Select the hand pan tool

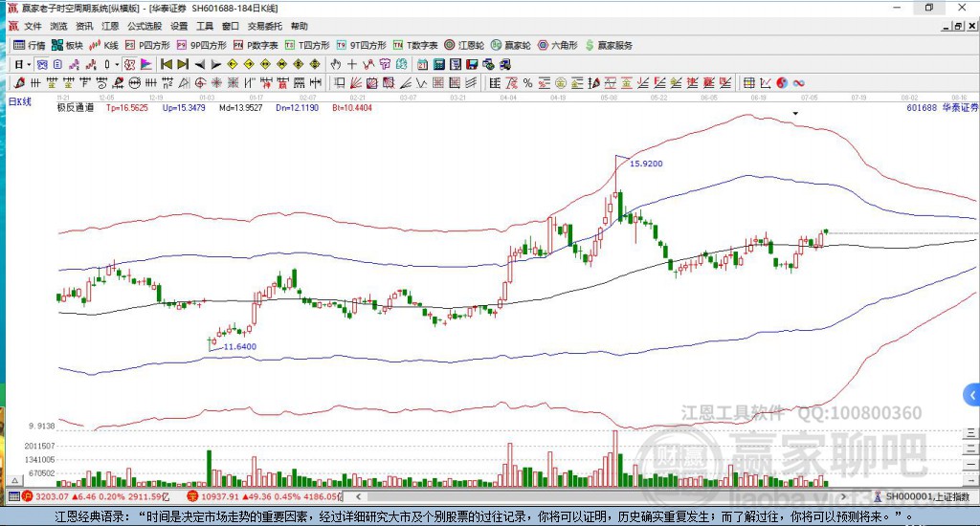pyautogui.click(x=336, y=64)
